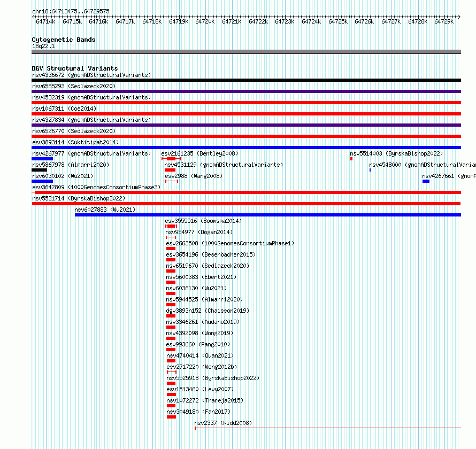Screen dimensions: 476x449
Task: Click the thin red nsv2337 variant line
Action: click(328, 428)
